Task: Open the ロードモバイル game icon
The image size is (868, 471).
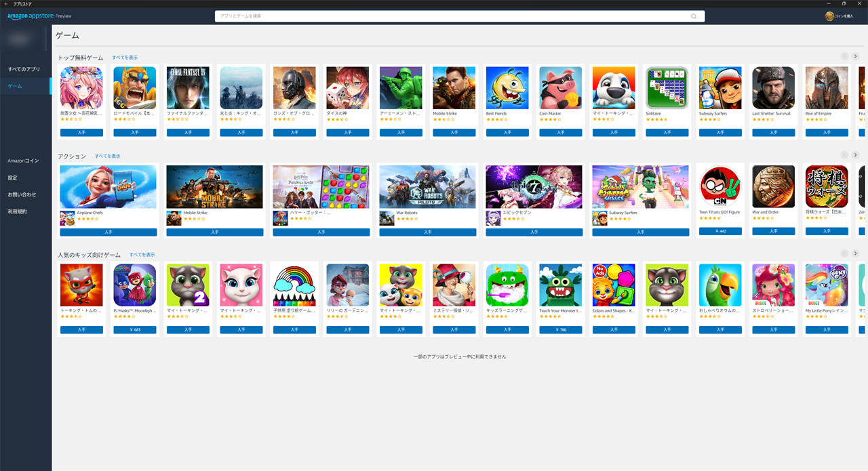Action: (x=135, y=88)
